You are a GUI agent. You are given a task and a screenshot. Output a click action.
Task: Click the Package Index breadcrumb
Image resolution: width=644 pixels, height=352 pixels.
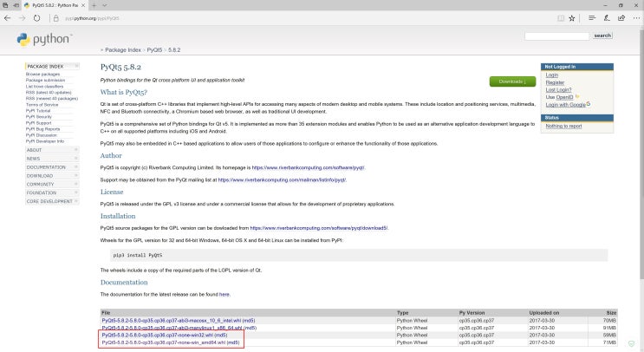pyautogui.click(x=123, y=50)
